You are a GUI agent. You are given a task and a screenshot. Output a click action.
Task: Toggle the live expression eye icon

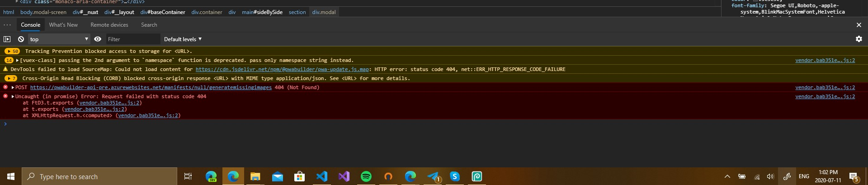click(x=98, y=39)
